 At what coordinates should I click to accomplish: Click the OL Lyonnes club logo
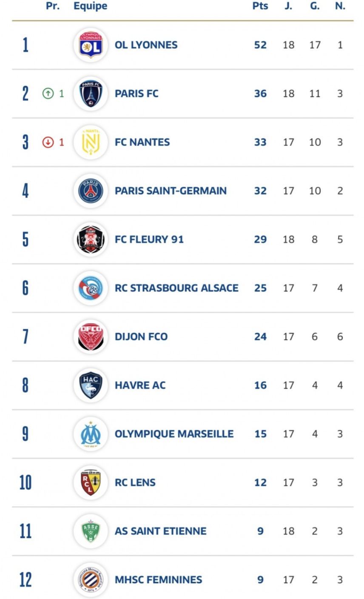pos(91,45)
